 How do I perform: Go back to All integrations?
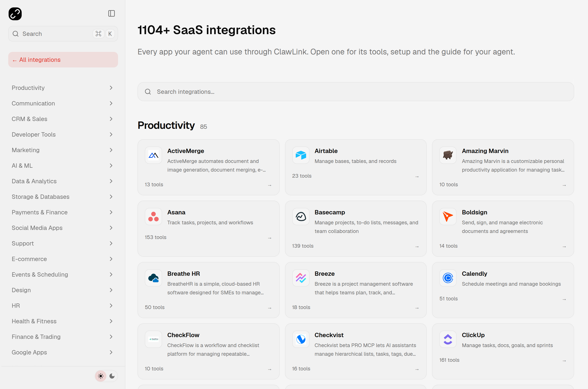tap(63, 60)
